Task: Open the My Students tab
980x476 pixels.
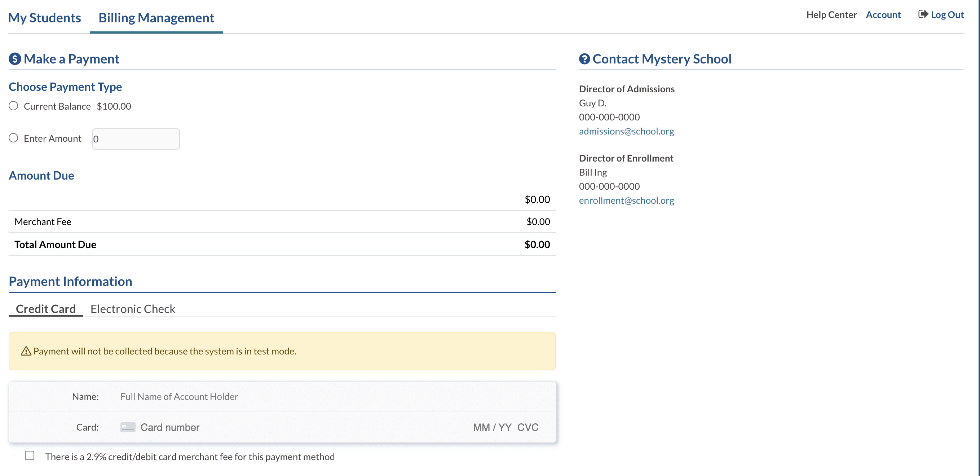Action: pyautogui.click(x=44, y=18)
